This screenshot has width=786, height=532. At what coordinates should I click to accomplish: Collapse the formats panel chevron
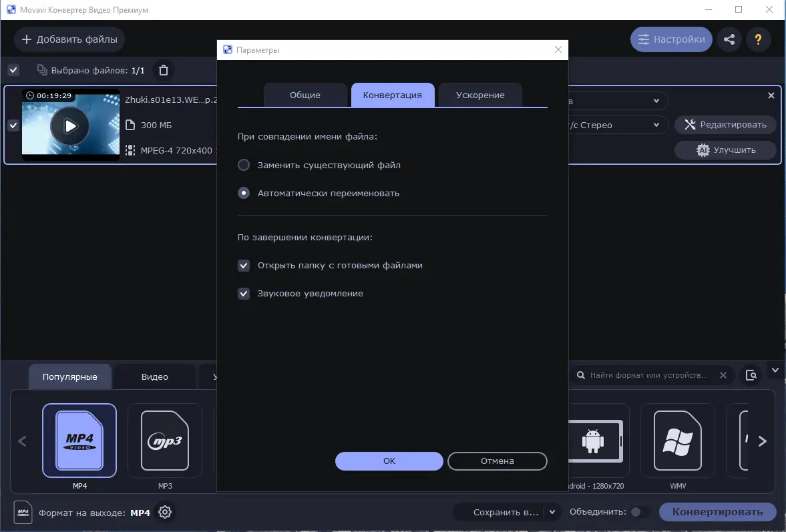point(775,370)
